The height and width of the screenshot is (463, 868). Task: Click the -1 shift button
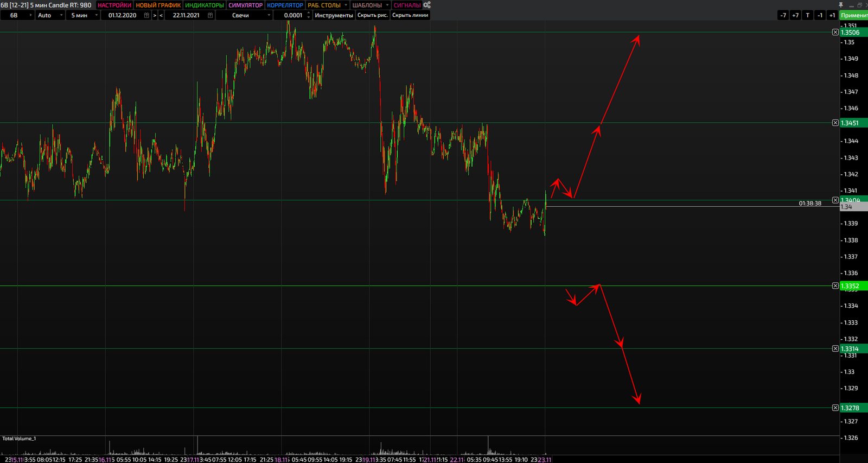820,15
